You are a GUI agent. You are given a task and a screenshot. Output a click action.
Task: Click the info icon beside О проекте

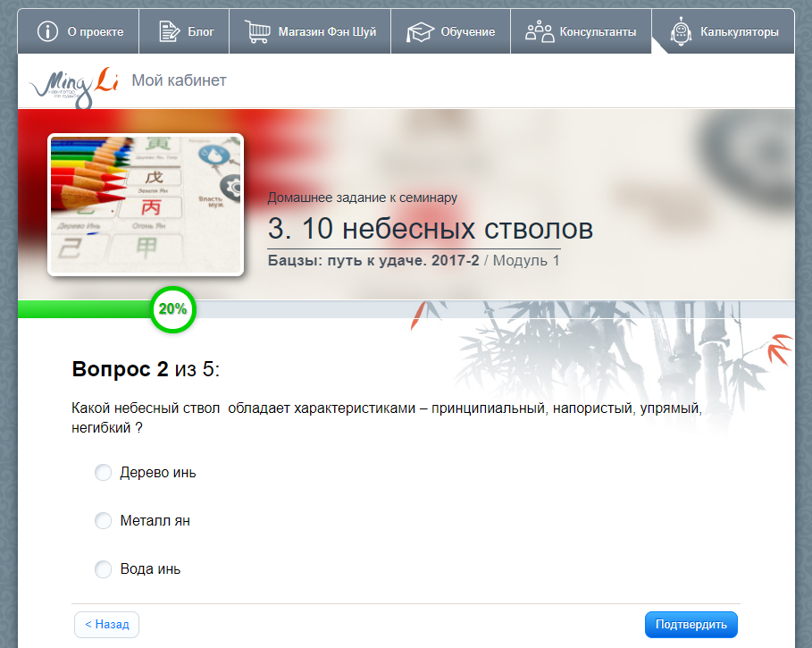[47, 32]
